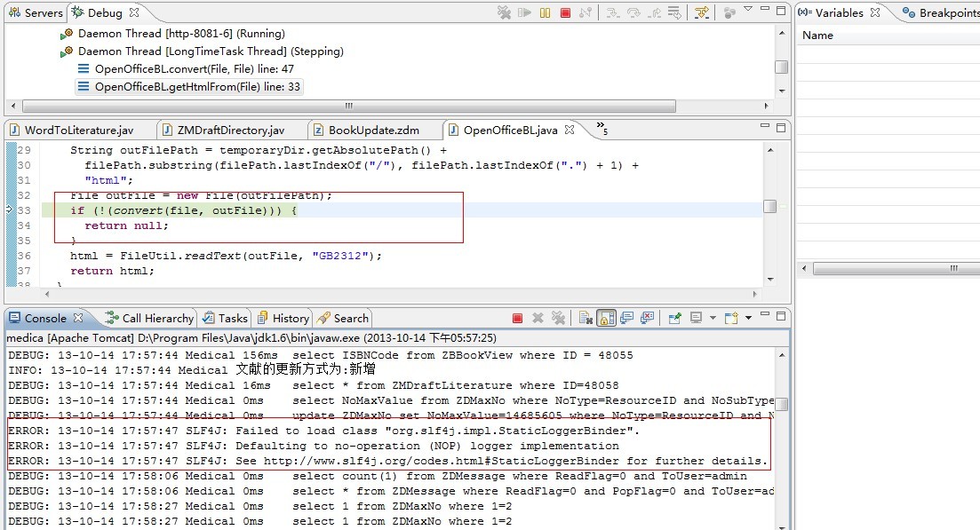The image size is (980, 530).
Task: Open the WordToLiterature.java editor tab
Action: point(78,130)
